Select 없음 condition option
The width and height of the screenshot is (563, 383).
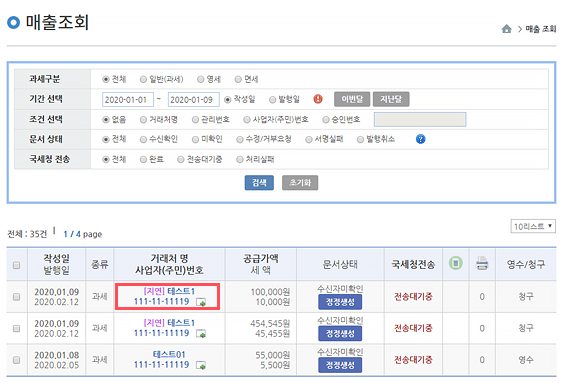tap(106, 120)
